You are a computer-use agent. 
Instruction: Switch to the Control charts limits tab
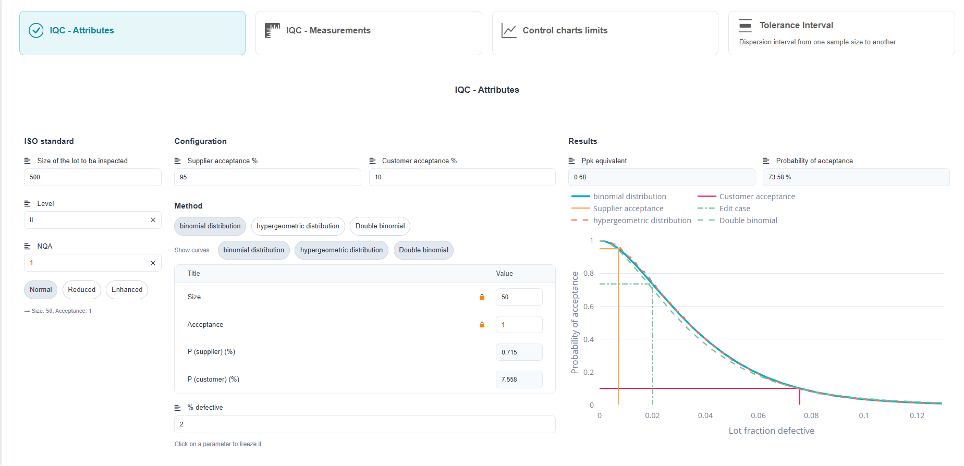[605, 33]
